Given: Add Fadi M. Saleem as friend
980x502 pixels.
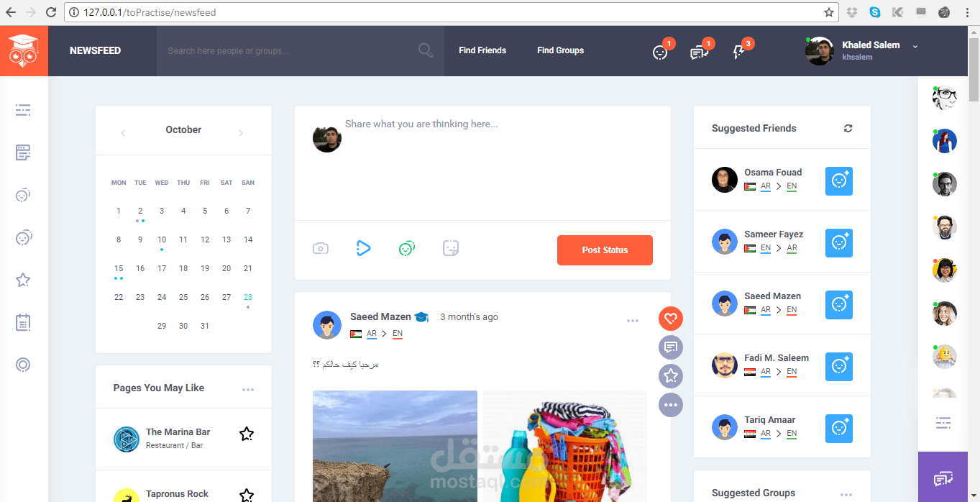Looking at the screenshot, I should click(839, 367).
